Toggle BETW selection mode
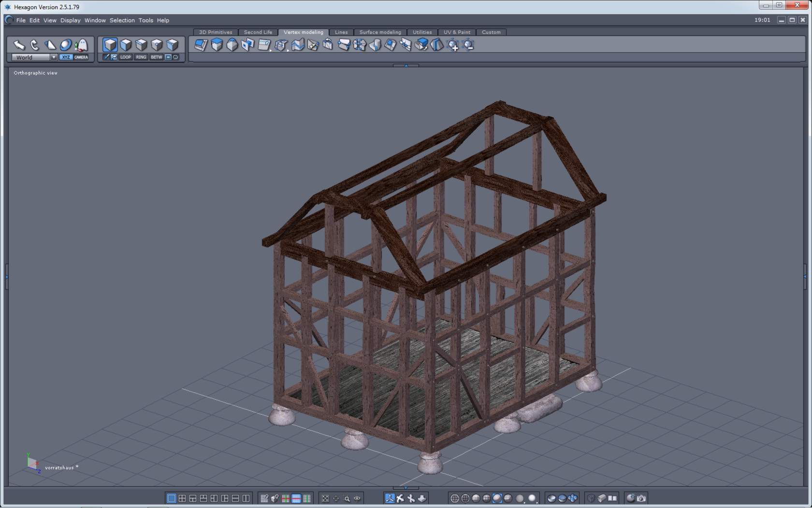The width and height of the screenshot is (812, 508). coord(157,57)
